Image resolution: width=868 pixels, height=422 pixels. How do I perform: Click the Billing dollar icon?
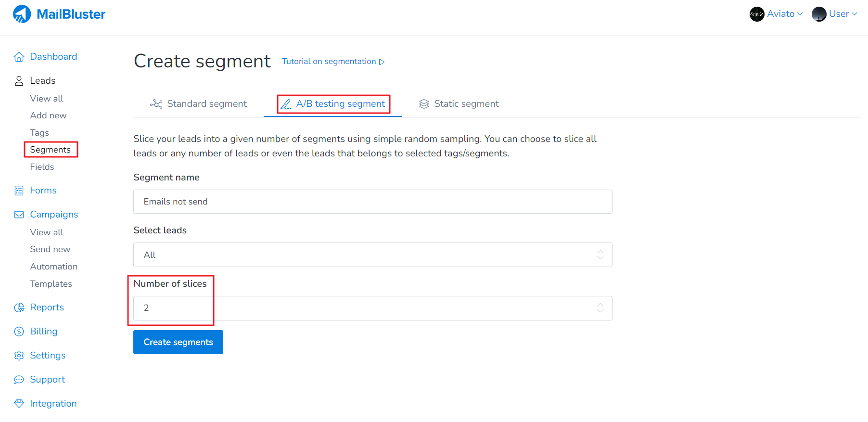[x=19, y=332]
